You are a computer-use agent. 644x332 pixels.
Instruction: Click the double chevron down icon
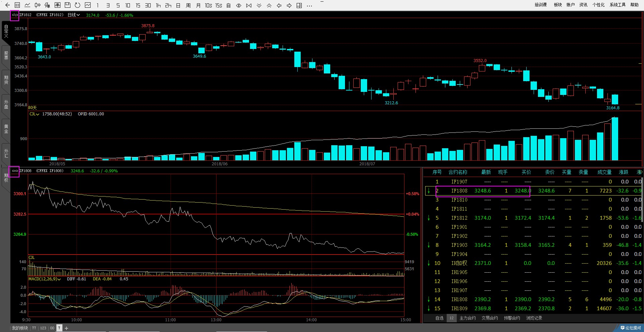[259, 5]
